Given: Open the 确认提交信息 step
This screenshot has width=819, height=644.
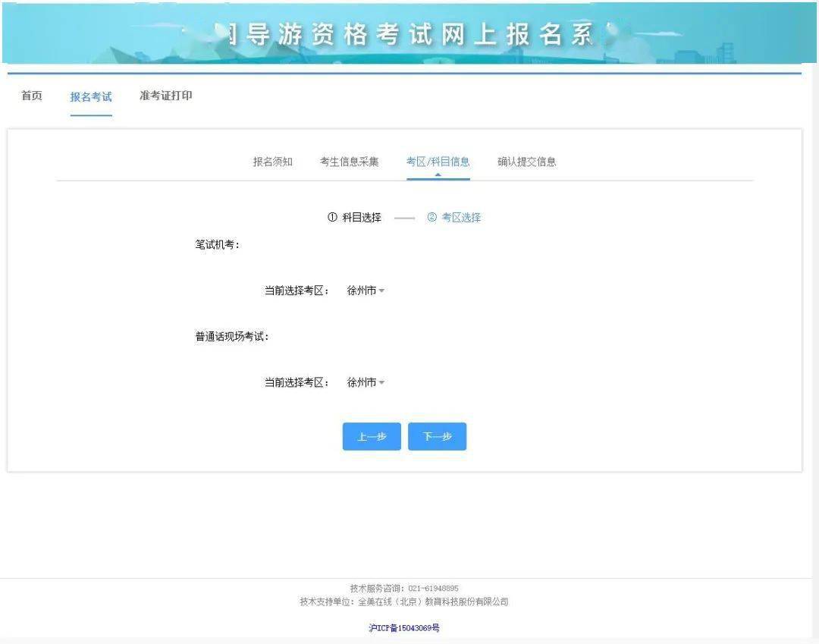Looking at the screenshot, I should click(526, 162).
